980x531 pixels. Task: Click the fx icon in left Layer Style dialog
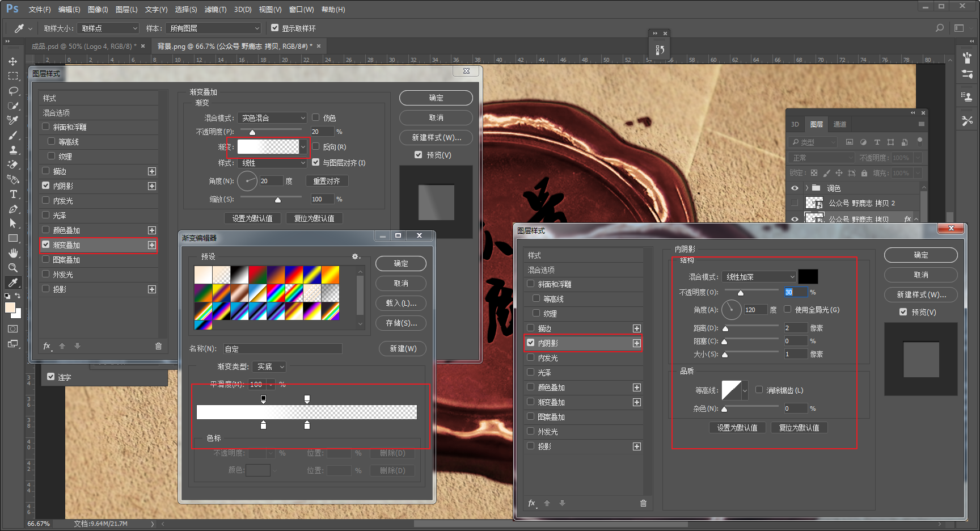tap(47, 346)
